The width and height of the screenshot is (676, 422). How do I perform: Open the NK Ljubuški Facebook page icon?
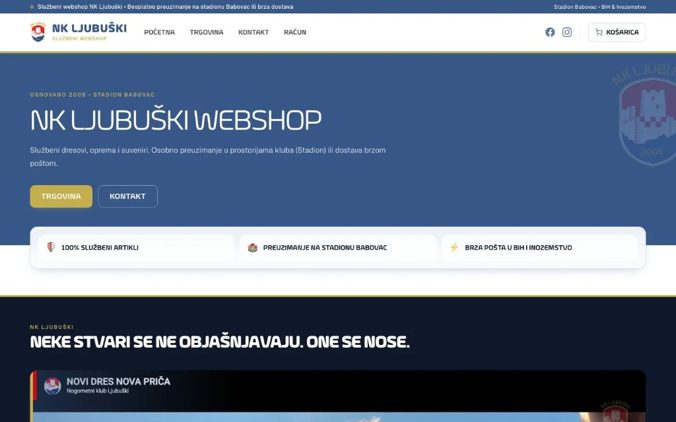pos(550,32)
